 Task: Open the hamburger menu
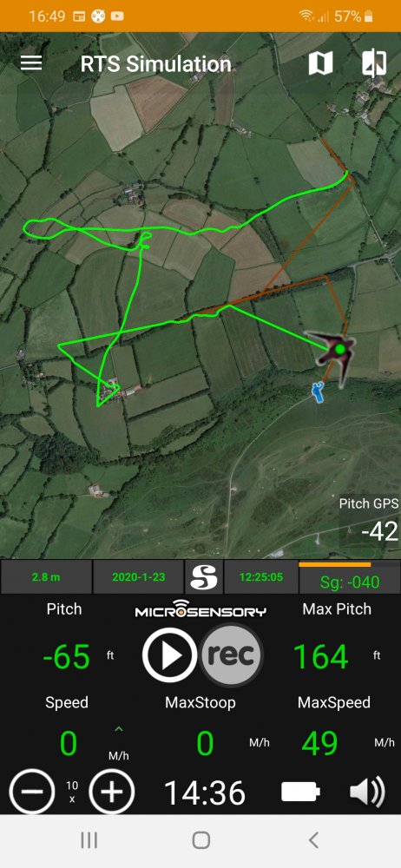(x=31, y=63)
